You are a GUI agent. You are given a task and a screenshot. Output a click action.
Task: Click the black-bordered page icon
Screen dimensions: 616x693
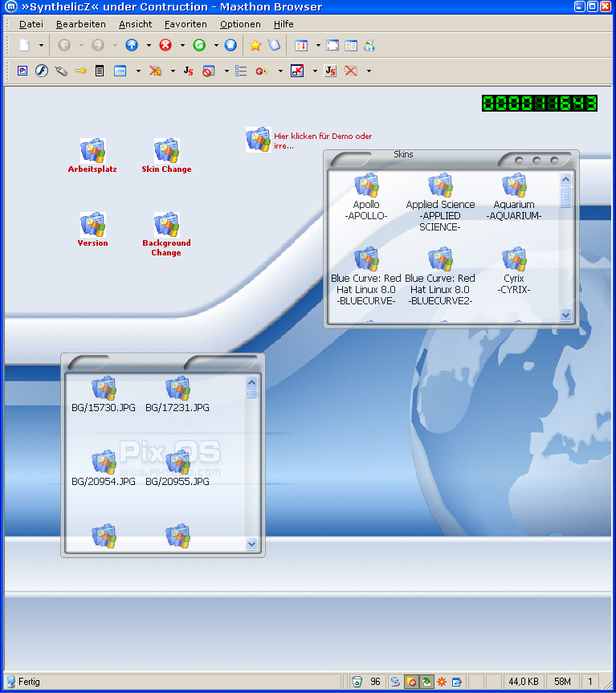pyautogui.click(x=100, y=71)
